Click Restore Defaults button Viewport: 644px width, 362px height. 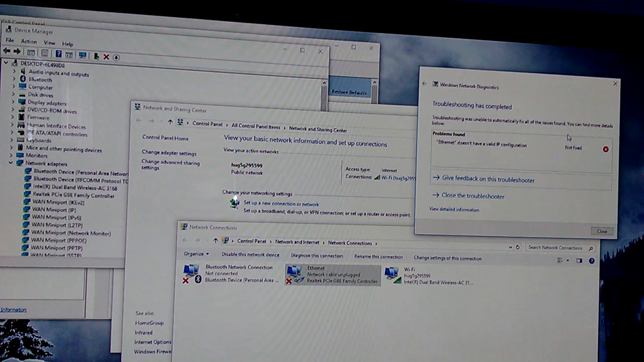[x=349, y=93]
